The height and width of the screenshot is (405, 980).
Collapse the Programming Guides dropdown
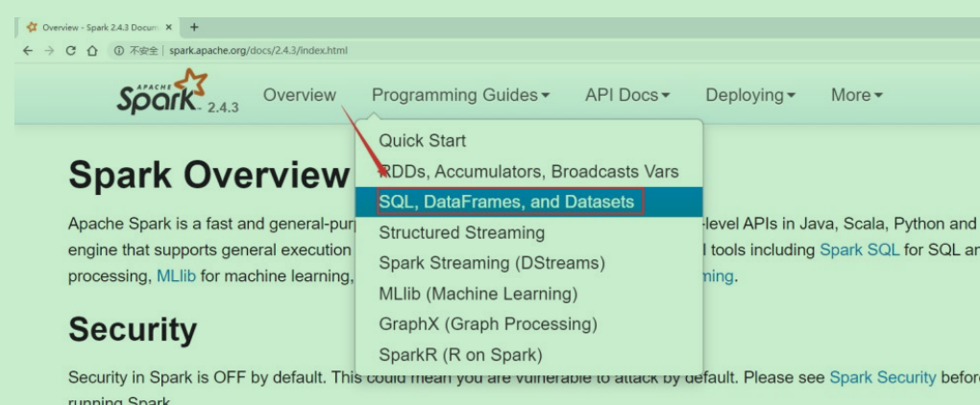pyautogui.click(x=460, y=95)
